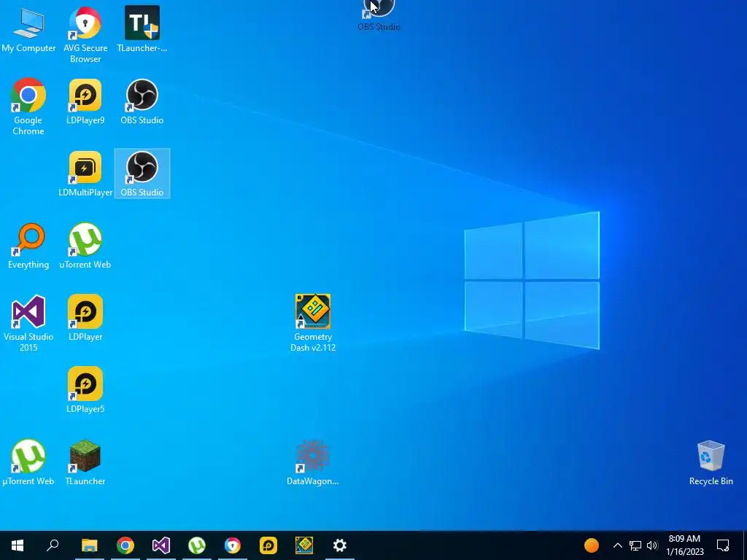Open uTorrent from the taskbar

[x=197, y=545]
